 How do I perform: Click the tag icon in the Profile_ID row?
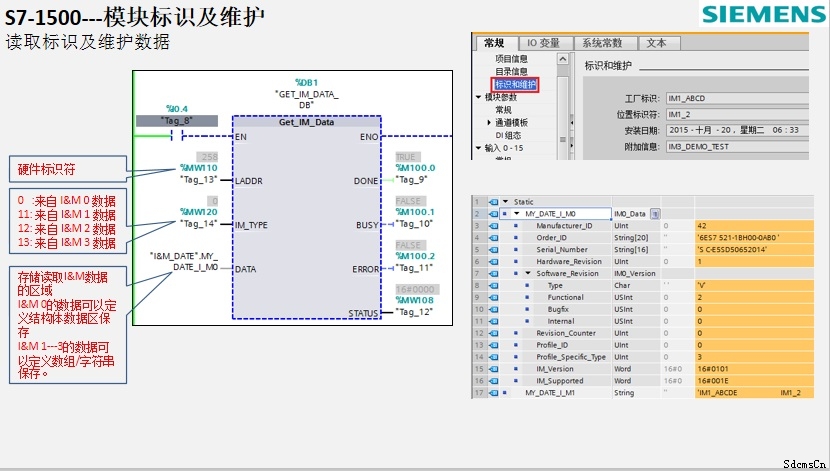point(493,345)
